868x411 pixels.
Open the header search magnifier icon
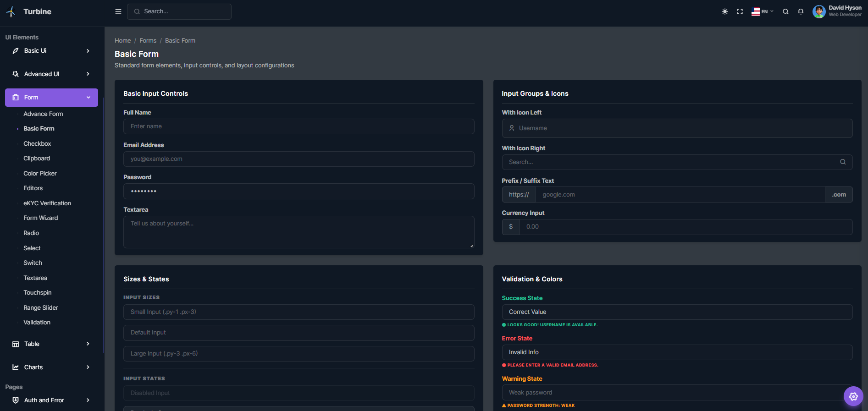(785, 12)
